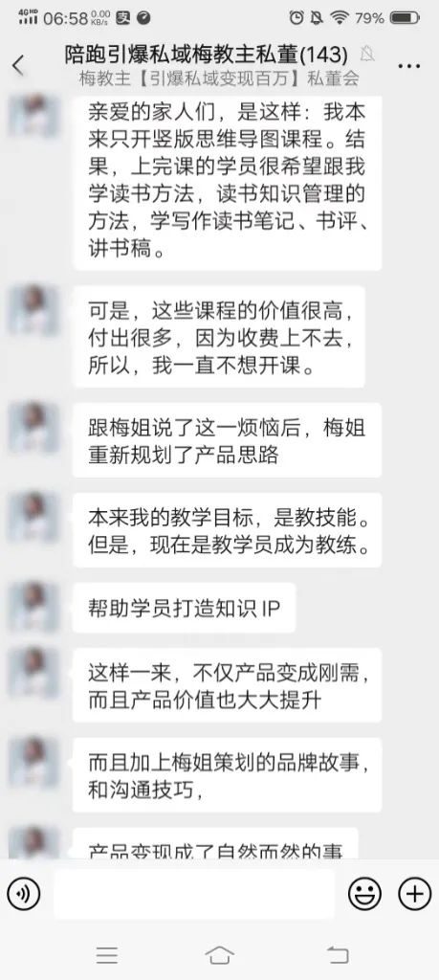The width and height of the screenshot is (439, 980).
Task: Tap the message 跟梅姐说了这一烦恼后
Action: pyautogui.click(x=227, y=440)
